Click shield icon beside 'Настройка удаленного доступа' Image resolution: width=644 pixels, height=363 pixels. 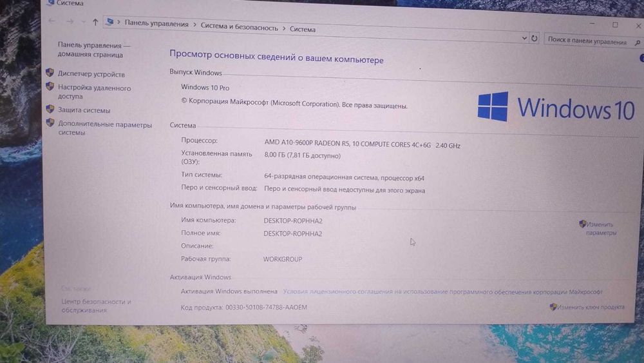(50, 86)
